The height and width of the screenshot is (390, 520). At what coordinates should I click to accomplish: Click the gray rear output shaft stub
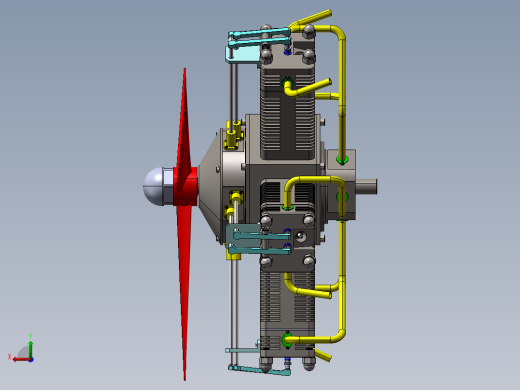tap(366, 186)
